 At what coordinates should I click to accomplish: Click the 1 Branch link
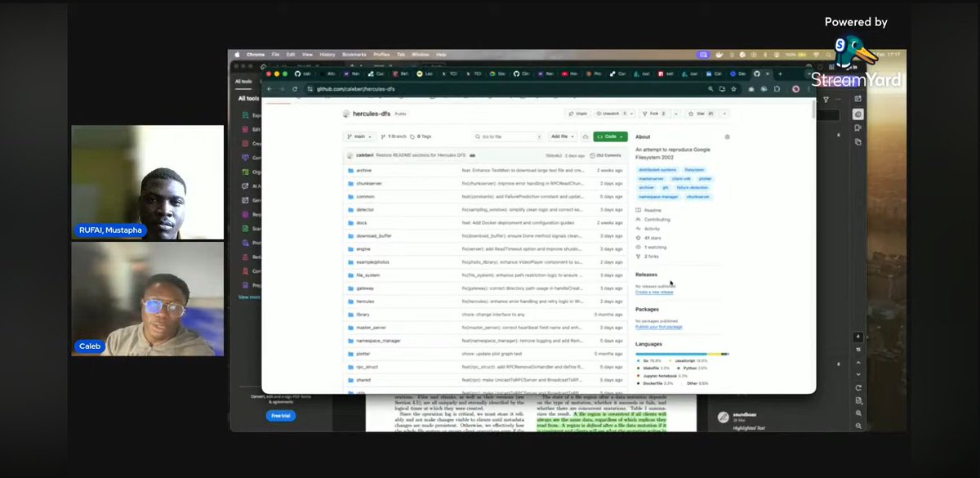[394, 136]
